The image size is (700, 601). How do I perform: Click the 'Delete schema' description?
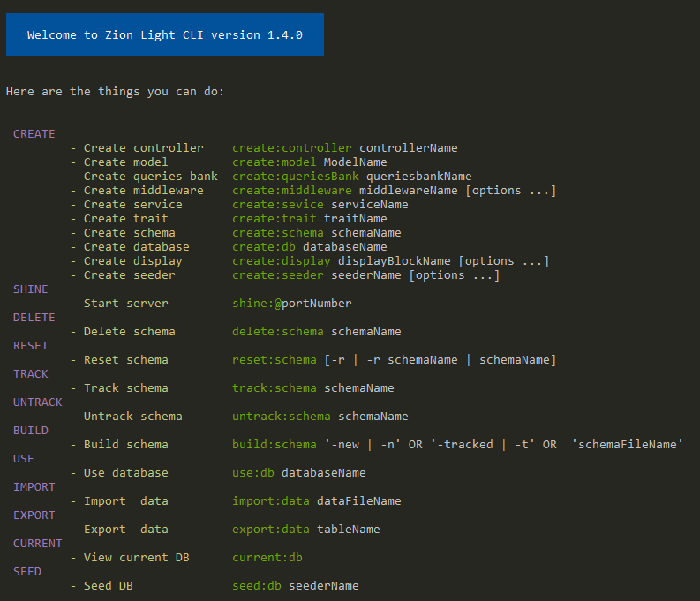130,332
